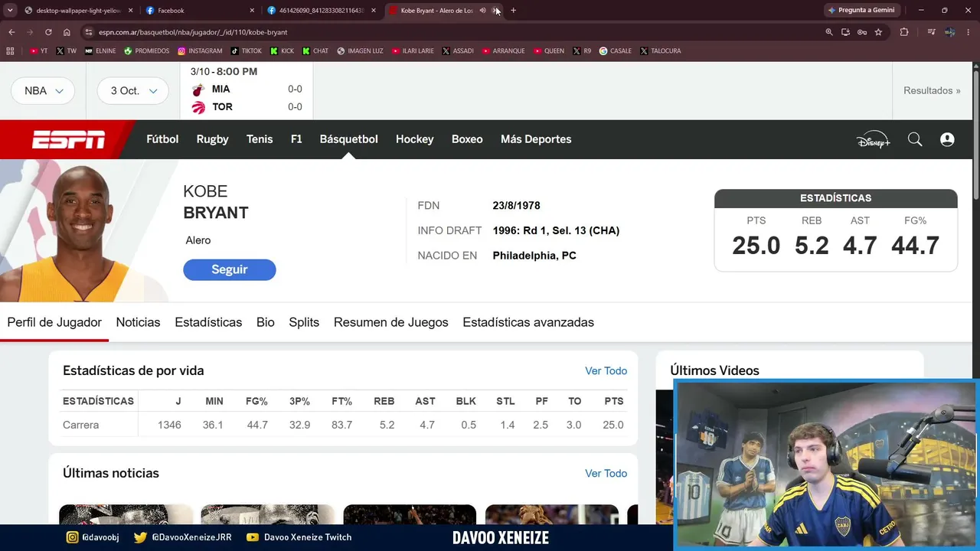Click Ver Todo for Estadísticas de por vida
The width and height of the screenshot is (980, 551).
606,370
